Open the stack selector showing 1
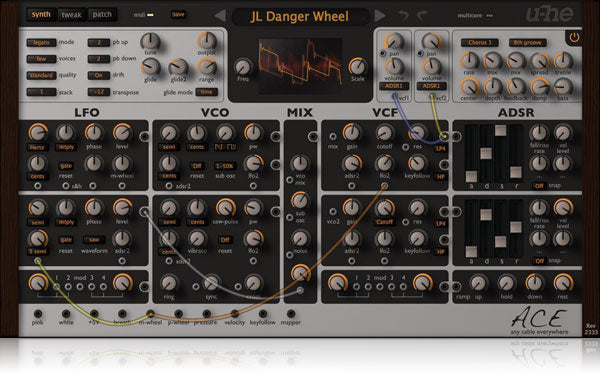The width and height of the screenshot is (600, 375). (x=41, y=92)
